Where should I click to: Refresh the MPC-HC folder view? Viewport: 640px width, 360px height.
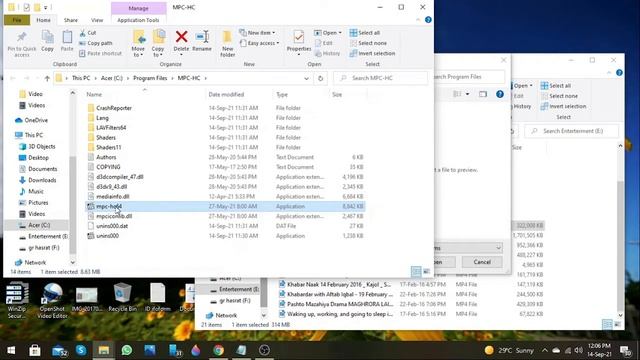coord(320,78)
